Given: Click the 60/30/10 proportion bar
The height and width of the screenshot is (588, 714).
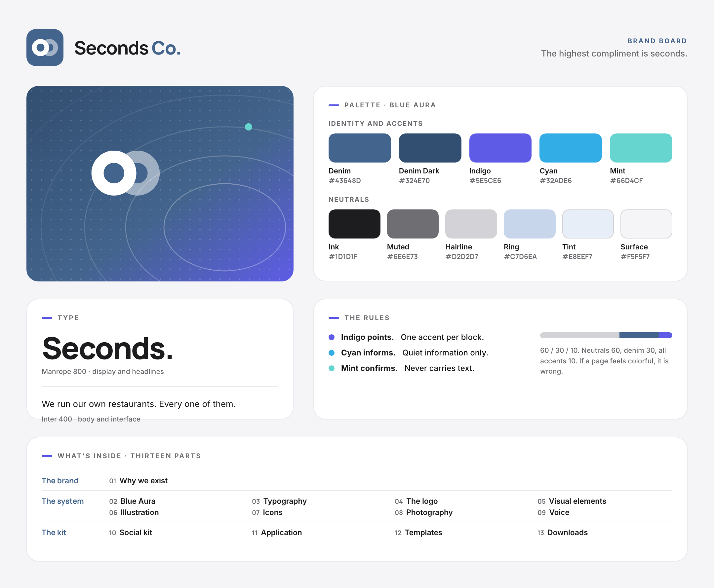Looking at the screenshot, I should point(606,335).
